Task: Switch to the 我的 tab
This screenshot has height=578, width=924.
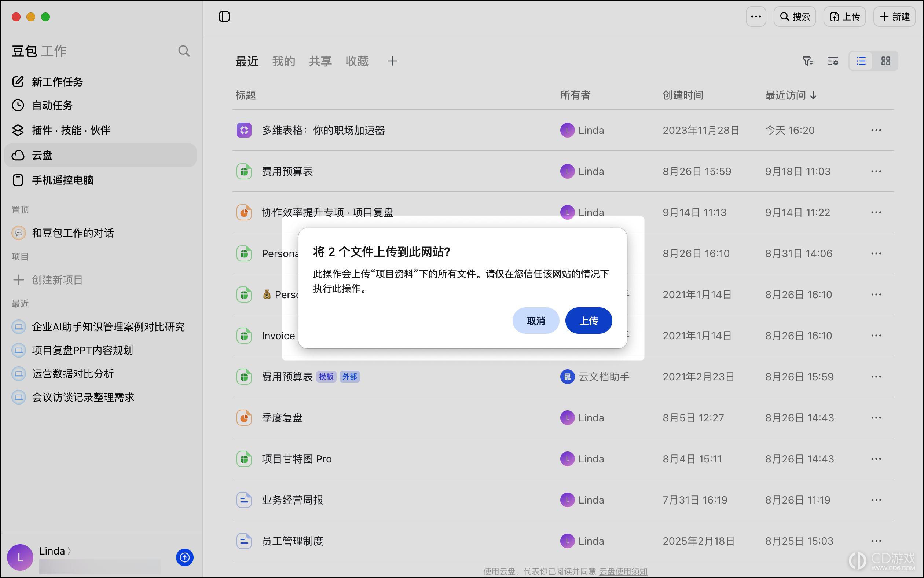Action: pos(283,61)
